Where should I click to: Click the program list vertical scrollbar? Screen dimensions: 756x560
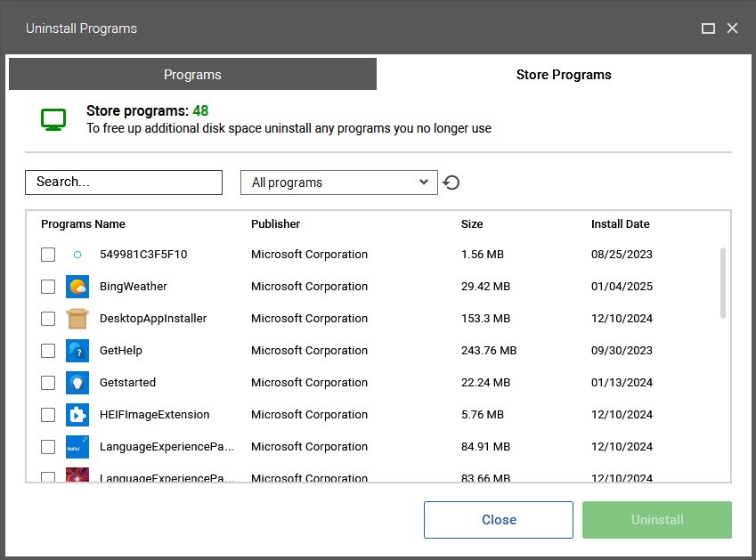coord(723,283)
